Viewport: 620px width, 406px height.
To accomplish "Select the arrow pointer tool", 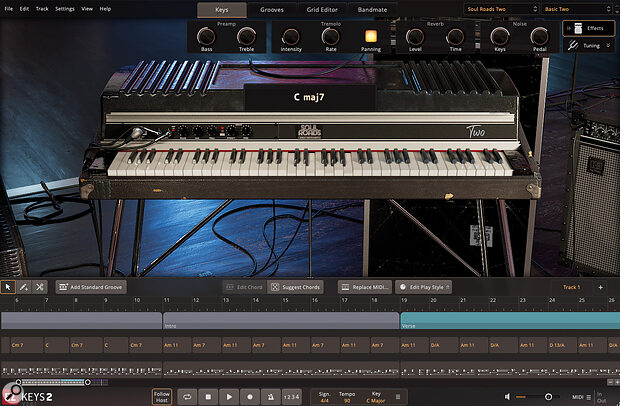I will click(x=8, y=287).
